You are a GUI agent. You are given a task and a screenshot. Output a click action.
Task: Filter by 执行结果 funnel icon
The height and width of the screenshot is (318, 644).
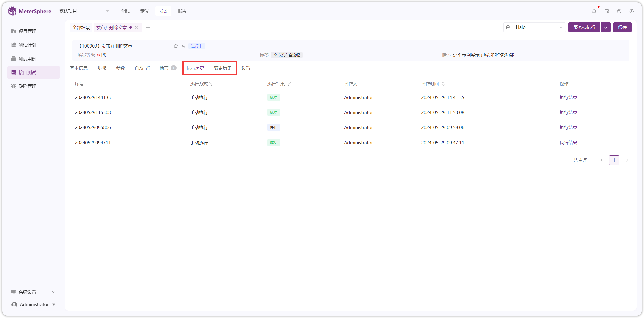pos(289,84)
